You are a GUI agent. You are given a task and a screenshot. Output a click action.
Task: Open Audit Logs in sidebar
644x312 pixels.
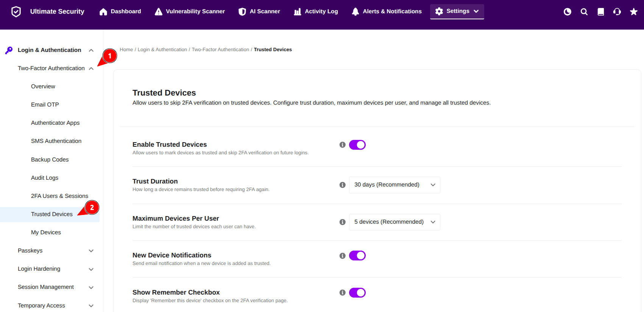point(45,178)
